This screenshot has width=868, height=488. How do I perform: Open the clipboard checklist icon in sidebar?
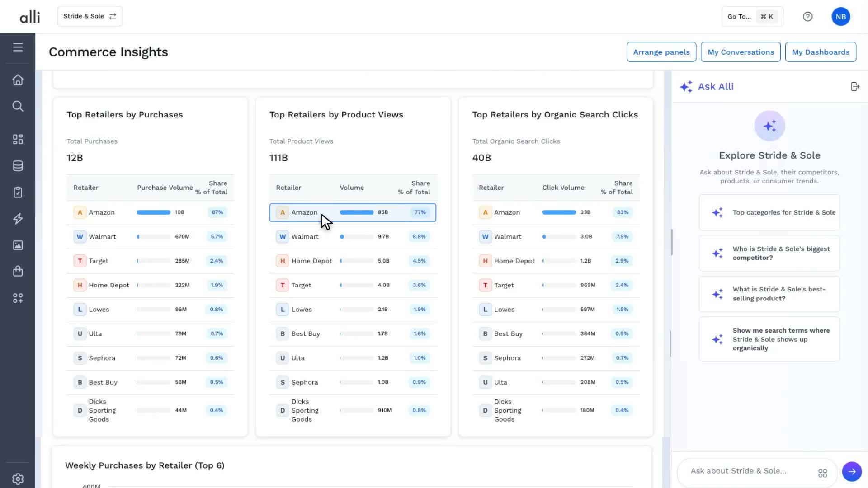pos(18,192)
